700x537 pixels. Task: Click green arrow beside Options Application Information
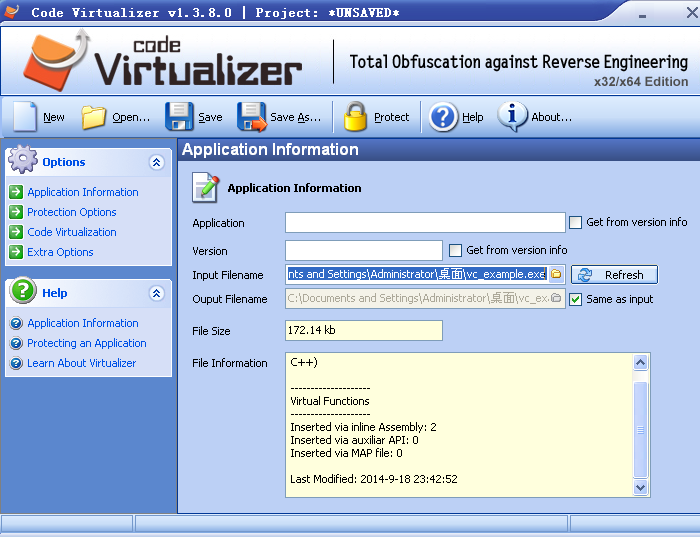tap(16, 192)
